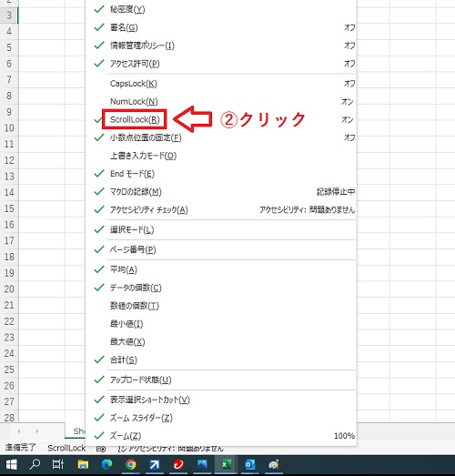This screenshot has width=455, height=476.
Task: Open the red Trend Micro taskbar icon
Action: (178, 464)
